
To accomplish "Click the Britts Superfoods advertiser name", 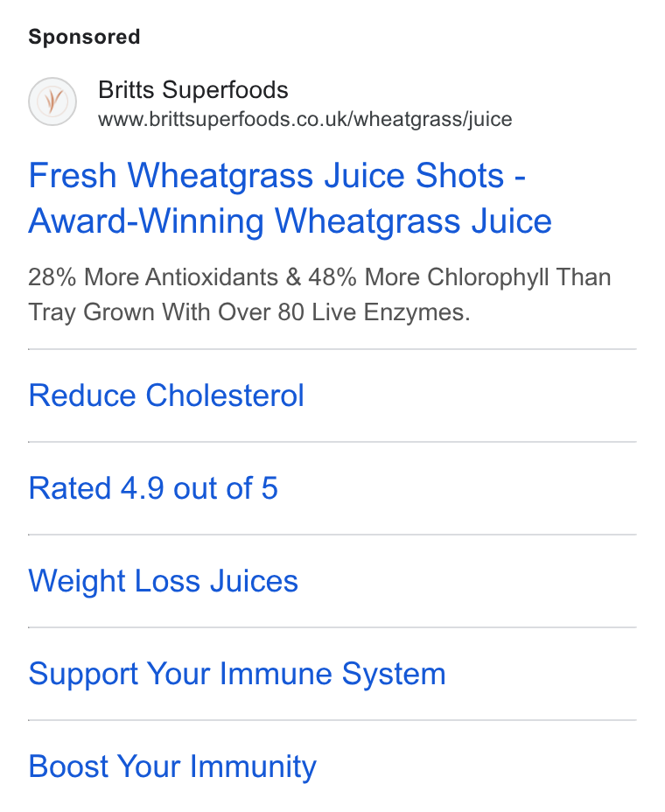I will (x=193, y=90).
